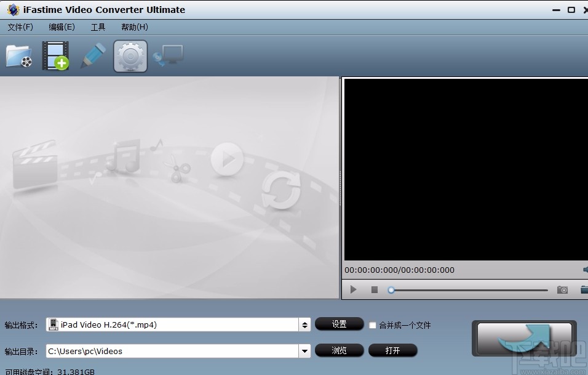Click the format stepper up arrow
The image size is (588, 375).
tap(304, 321)
